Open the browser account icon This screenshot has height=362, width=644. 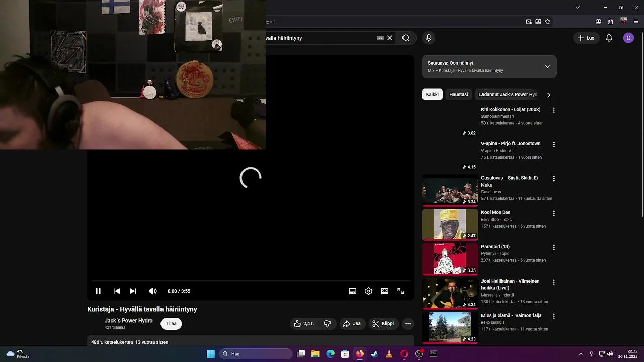(598, 22)
